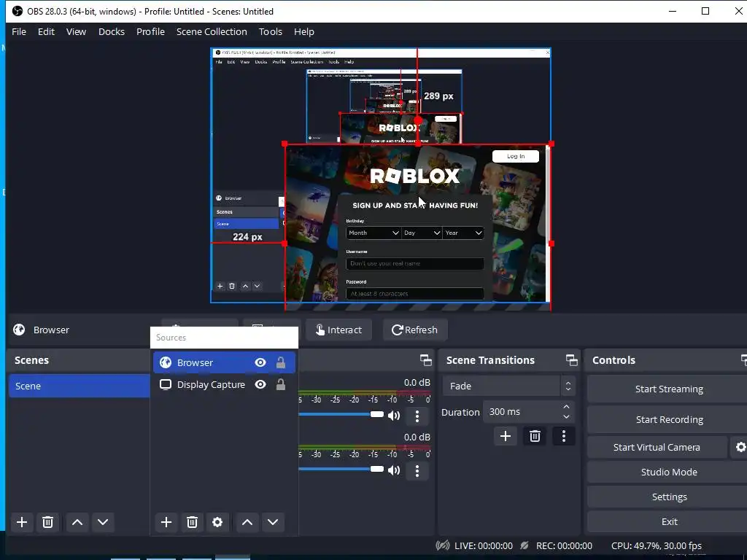Mute the lower audio mixer channel speaker
The height and width of the screenshot is (560, 747).
pos(394,470)
